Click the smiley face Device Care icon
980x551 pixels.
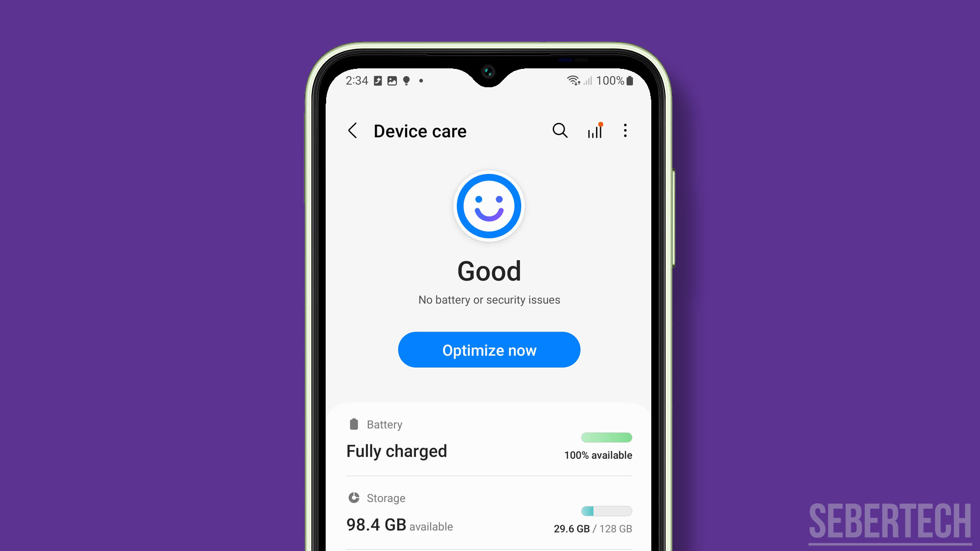tap(489, 206)
